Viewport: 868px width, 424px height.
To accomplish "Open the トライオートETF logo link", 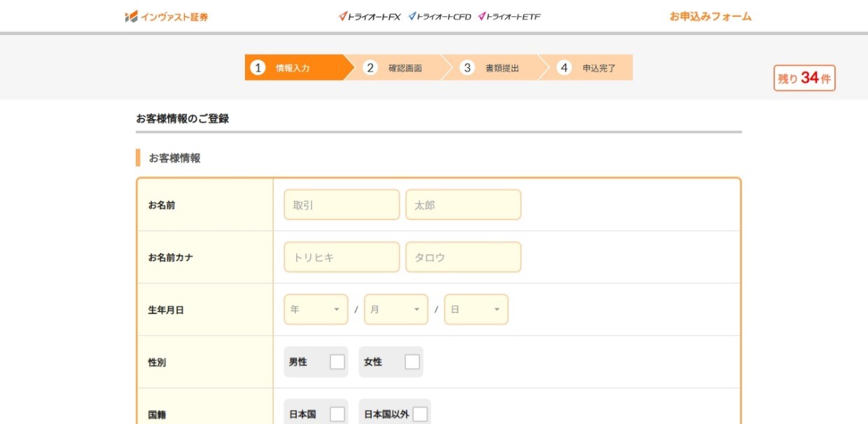I will coord(510,17).
